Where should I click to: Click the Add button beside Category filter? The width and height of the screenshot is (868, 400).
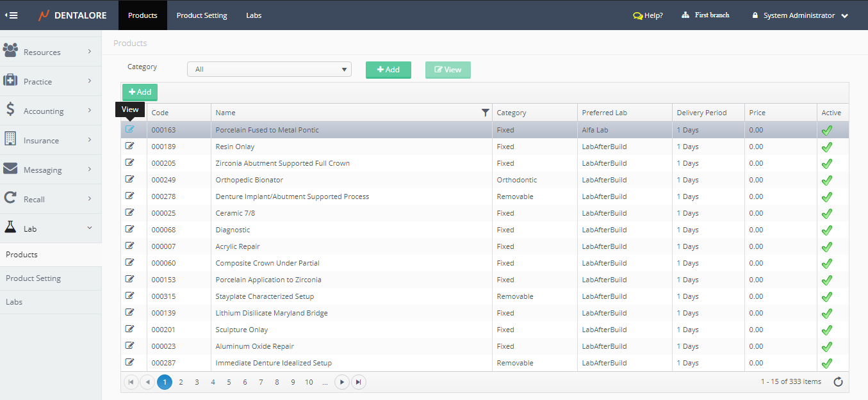388,70
